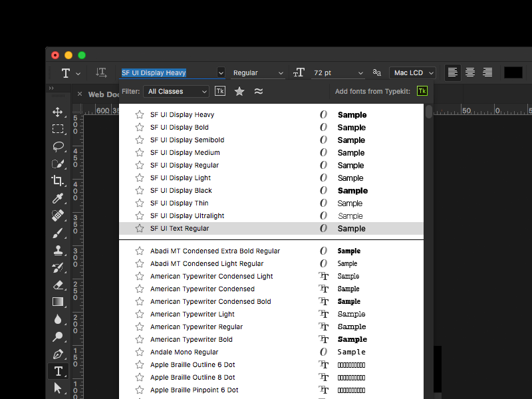Choose SF UI Display Medium font
The width and height of the screenshot is (532, 399).
click(x=271, y=153)
